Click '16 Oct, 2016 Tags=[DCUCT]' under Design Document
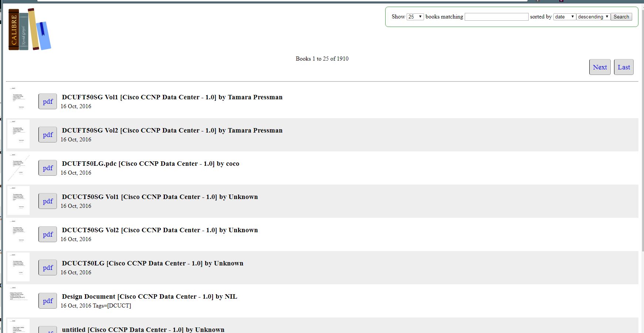Image resolution: width=644 pixels, height=333 pixels. 96,306
